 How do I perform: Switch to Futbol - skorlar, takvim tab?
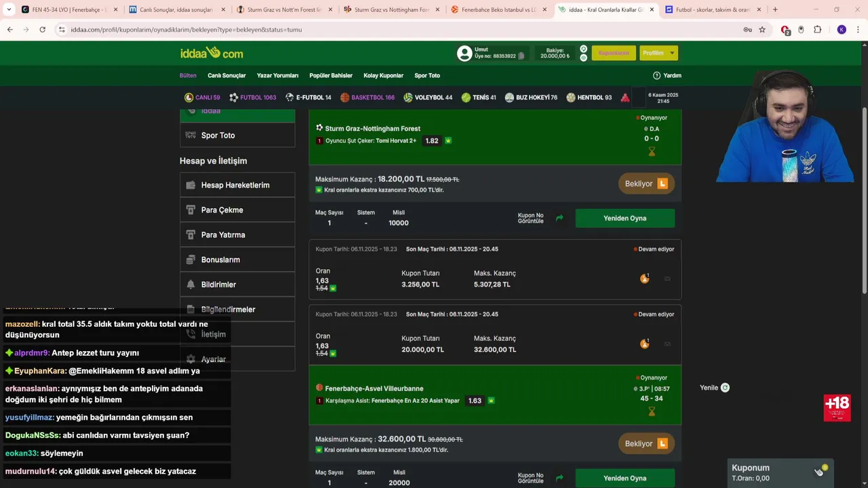pyautogui.click(x=712, y=9)
